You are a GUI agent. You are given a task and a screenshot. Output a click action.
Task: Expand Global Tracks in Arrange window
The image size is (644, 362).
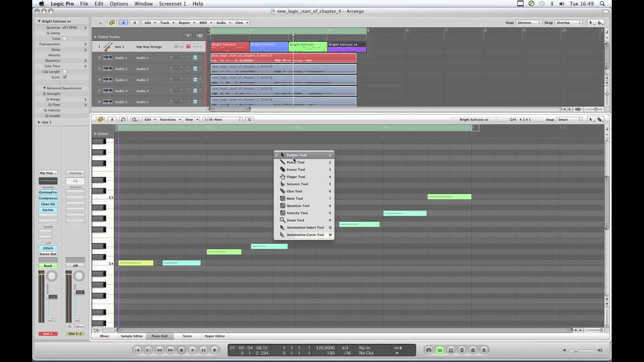tap(95, 37)
